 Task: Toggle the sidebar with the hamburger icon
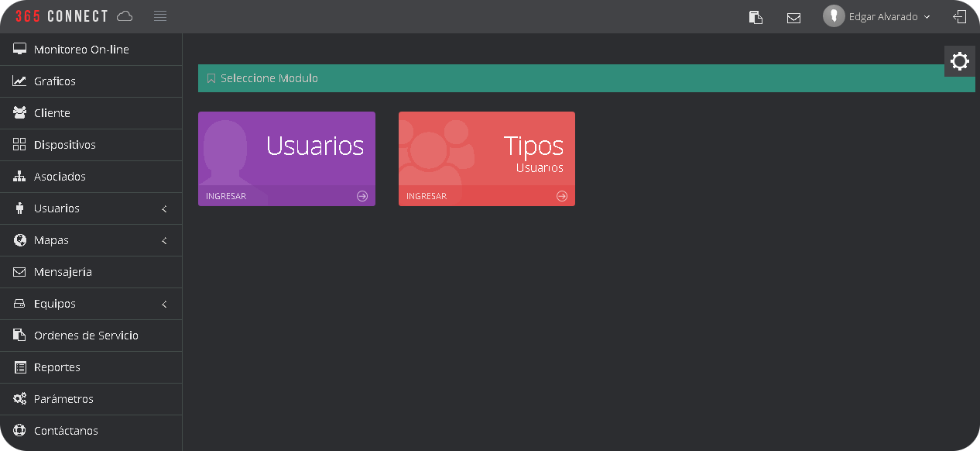tap(160, 16)
